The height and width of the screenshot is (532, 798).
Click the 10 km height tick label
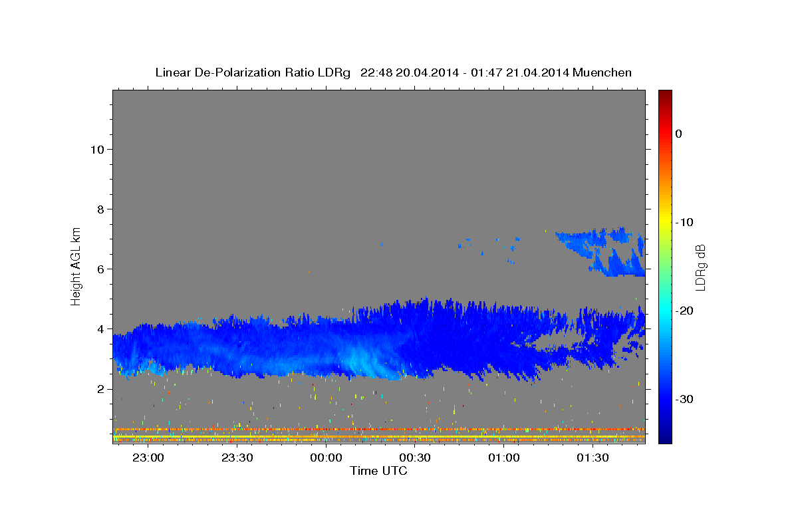[x=96, y=150]
